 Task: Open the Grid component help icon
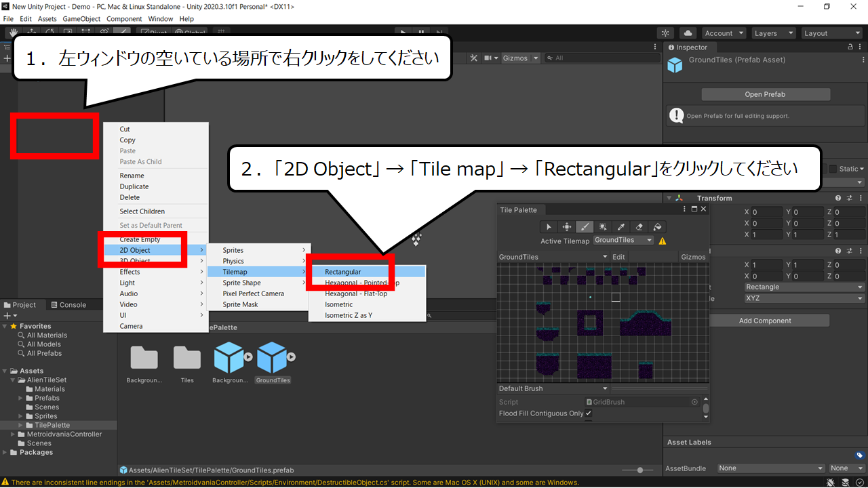click(838, 251)
